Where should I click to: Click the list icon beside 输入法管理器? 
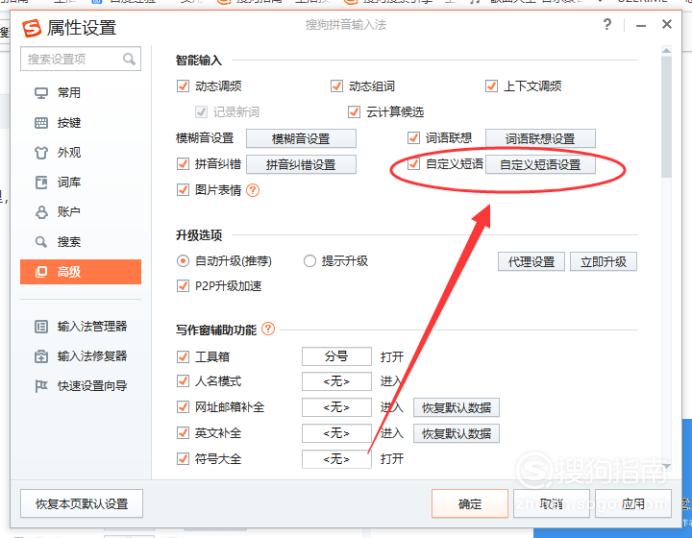click(41, 327)
